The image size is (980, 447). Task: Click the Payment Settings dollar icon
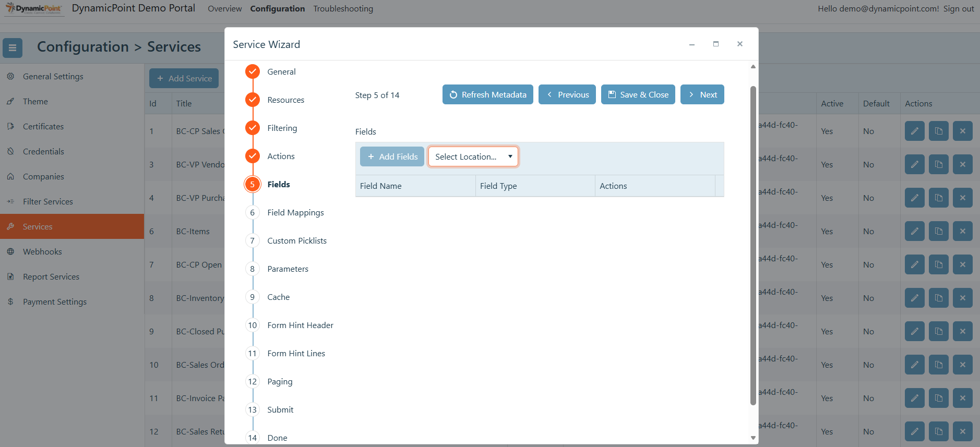point(10,301)
